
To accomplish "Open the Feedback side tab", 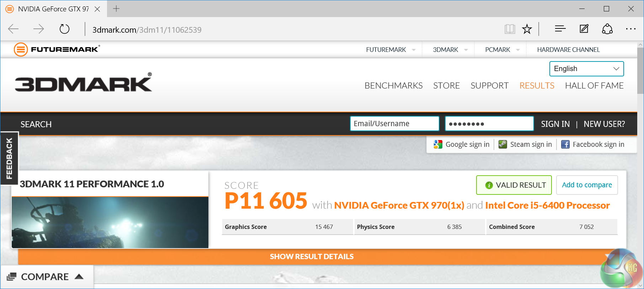I will click(9, 158).
